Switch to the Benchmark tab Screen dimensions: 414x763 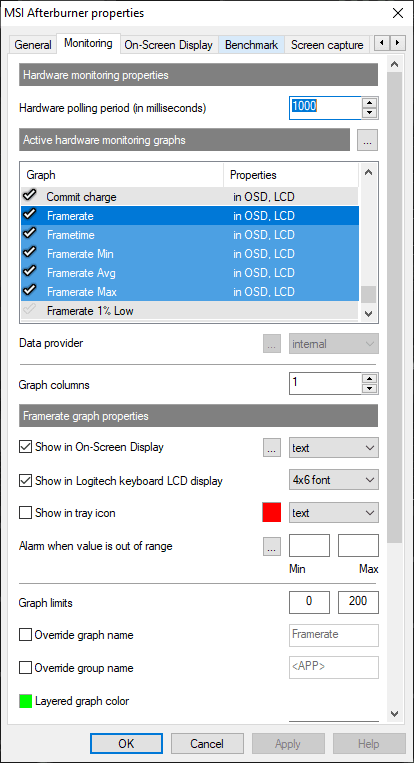[251, 45]
